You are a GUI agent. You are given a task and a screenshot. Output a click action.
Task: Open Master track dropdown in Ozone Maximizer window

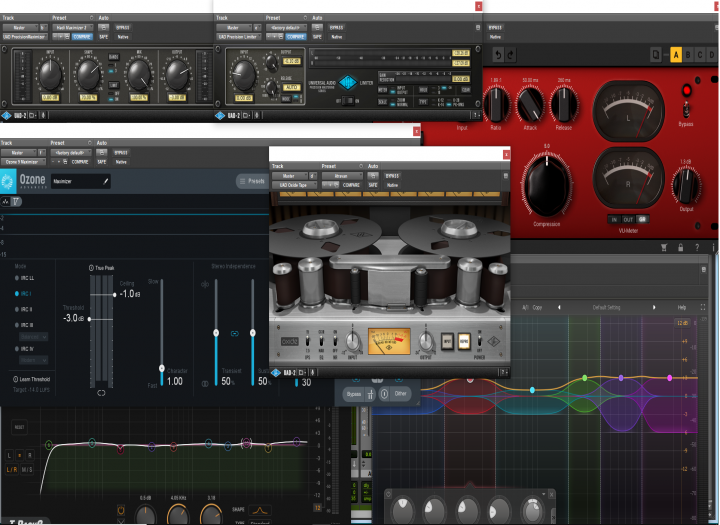click(18, 152)
